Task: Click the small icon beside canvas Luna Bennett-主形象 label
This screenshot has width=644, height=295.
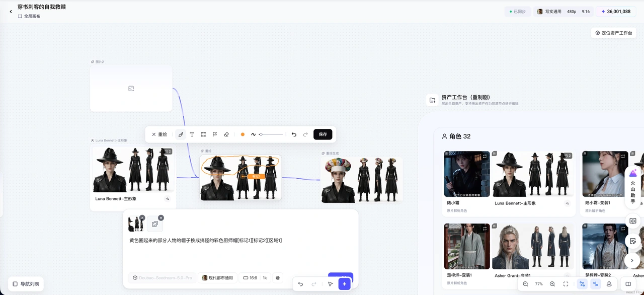Action: pos(167,199)
